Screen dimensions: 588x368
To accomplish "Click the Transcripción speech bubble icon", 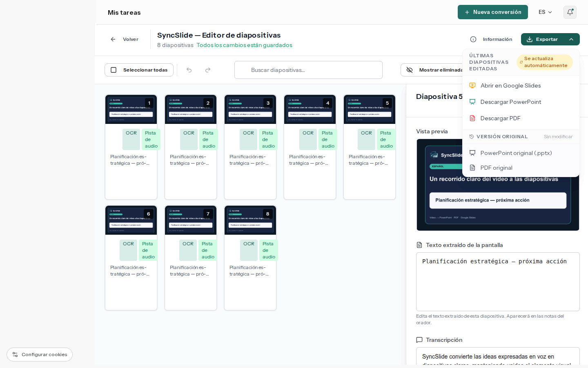I will tap(419, 340).
